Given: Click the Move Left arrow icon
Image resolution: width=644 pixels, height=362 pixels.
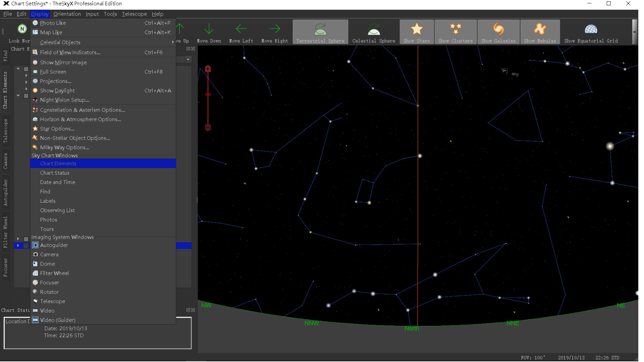Looking at the screenshot, I should point(241,29).
